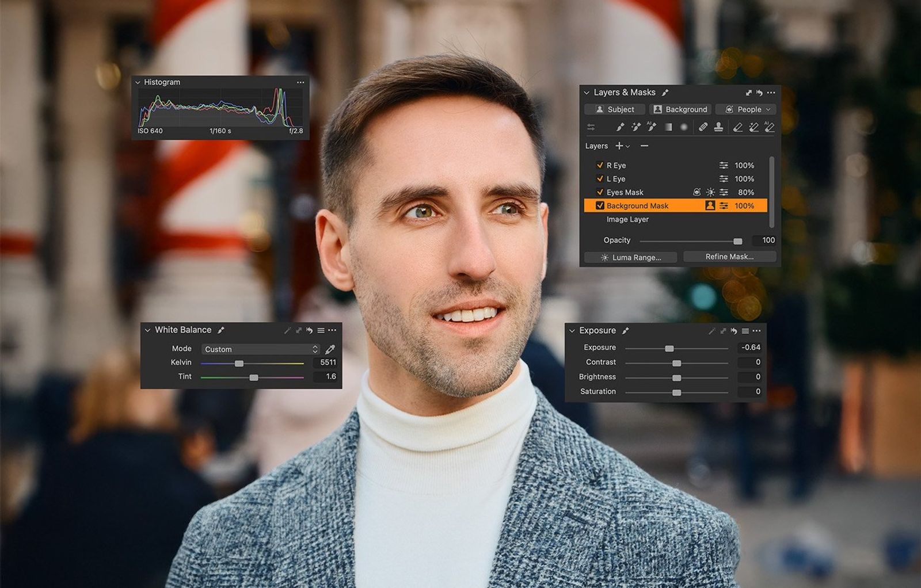Open the Layers & Masks three-dot menu

pyautogui.click(x=771, y=93)
